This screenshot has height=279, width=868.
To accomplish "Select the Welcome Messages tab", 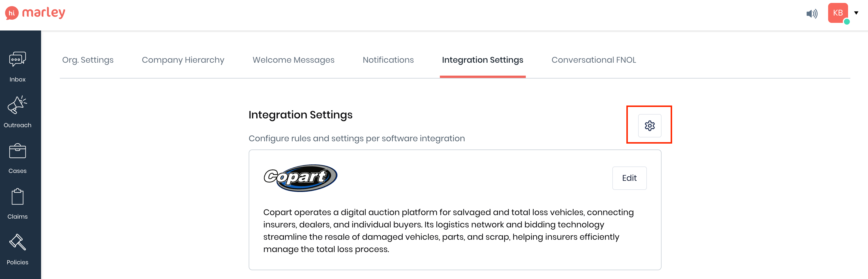I will click(293, 60).
